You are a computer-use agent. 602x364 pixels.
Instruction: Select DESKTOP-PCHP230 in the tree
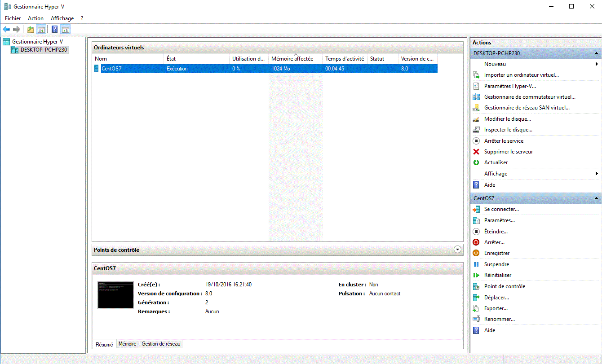pos(44,50)
